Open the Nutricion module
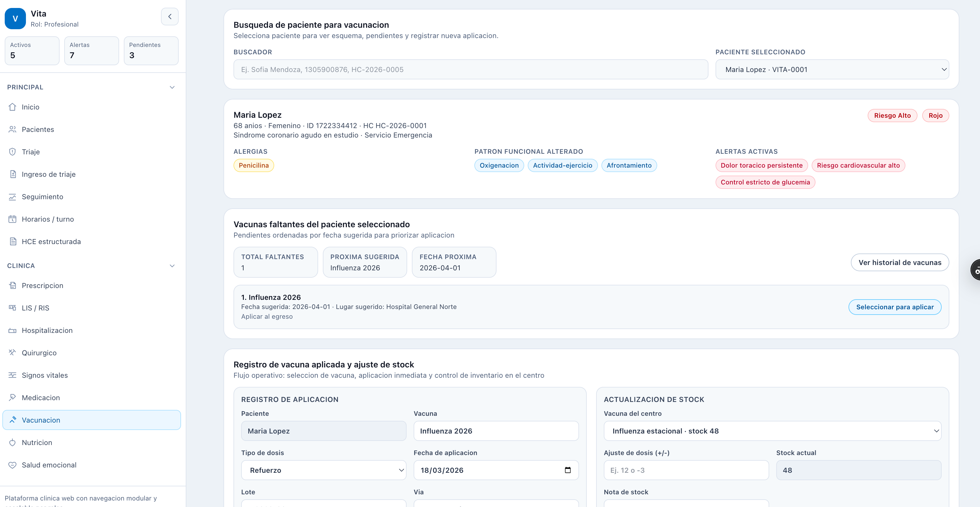Image resolution: width=980 pixels, height=507 pixels. [x=92, y=443]
